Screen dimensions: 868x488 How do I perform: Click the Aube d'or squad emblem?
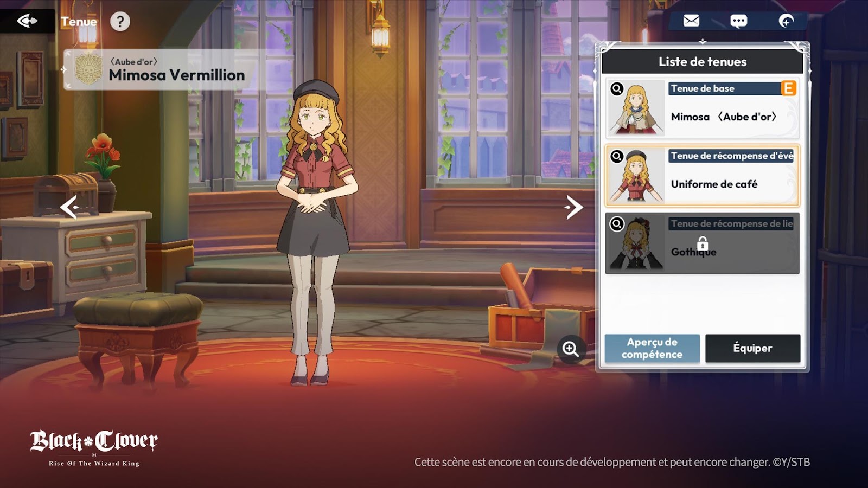tap(88, 69)
